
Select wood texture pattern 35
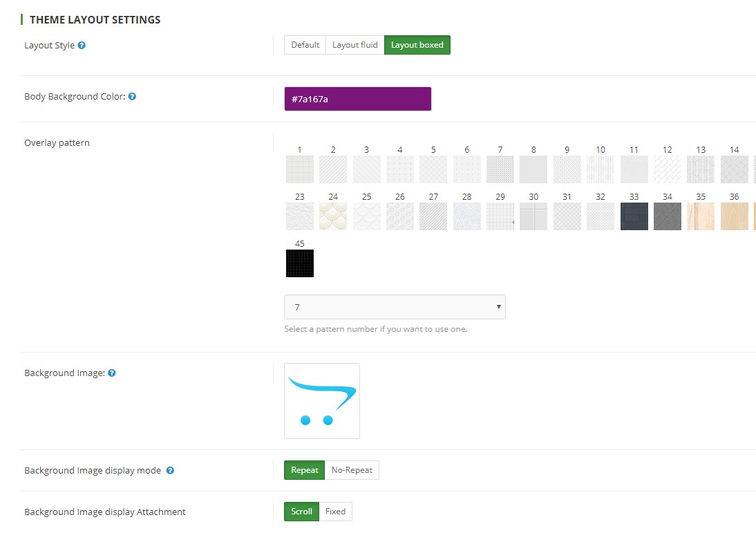pos(701,216)
